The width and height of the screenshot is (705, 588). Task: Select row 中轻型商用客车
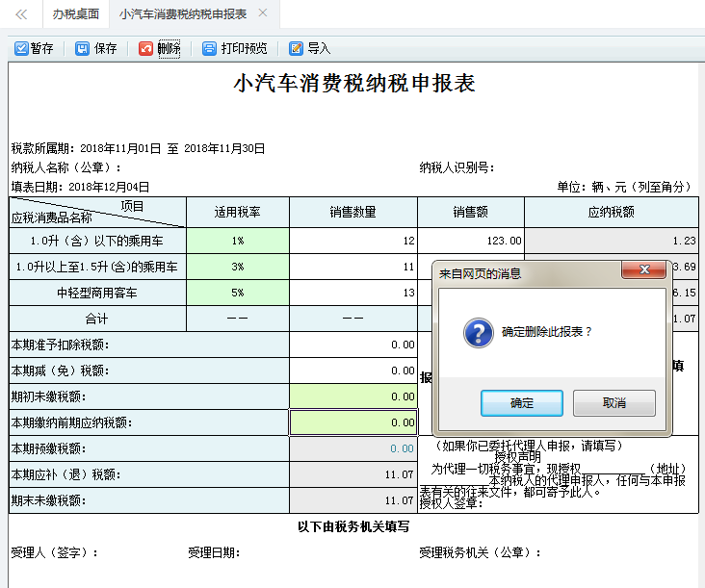(97, 293)
